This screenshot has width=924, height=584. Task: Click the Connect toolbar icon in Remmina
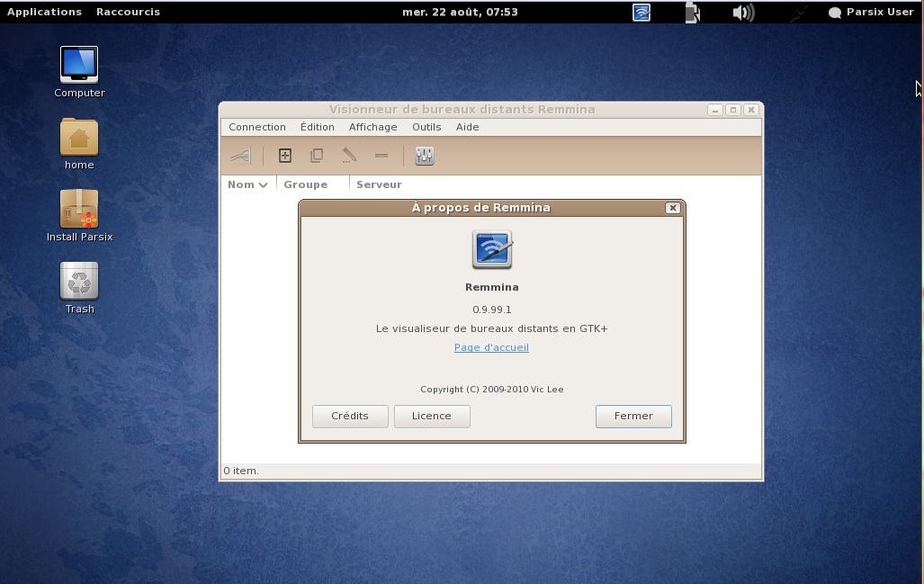click(x=240, y=156)
